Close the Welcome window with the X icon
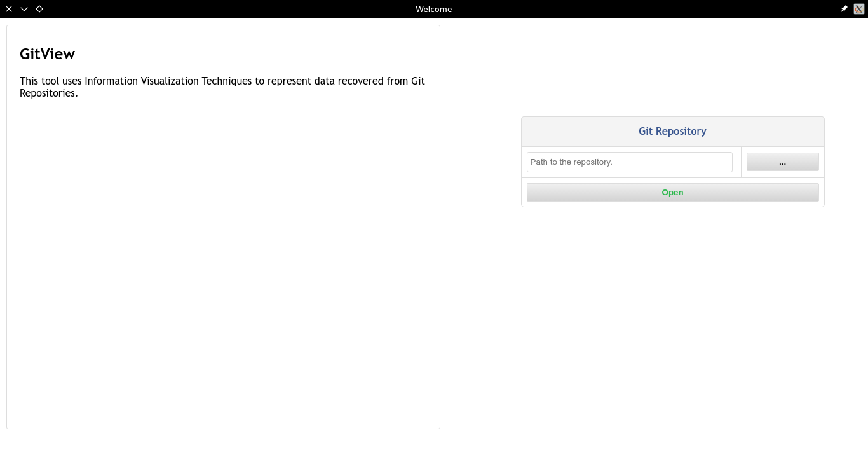868x468 pixels. tap(9, 9)
